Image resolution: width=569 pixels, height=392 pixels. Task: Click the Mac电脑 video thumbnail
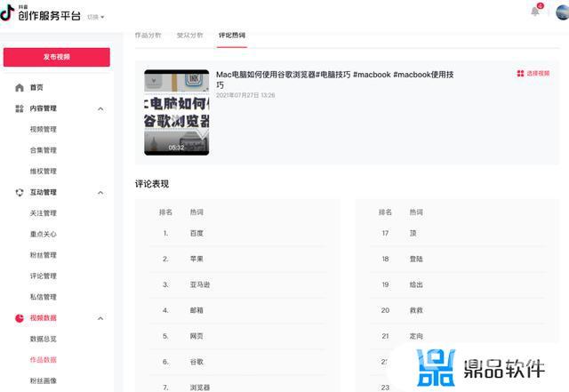tap(177, 113)
